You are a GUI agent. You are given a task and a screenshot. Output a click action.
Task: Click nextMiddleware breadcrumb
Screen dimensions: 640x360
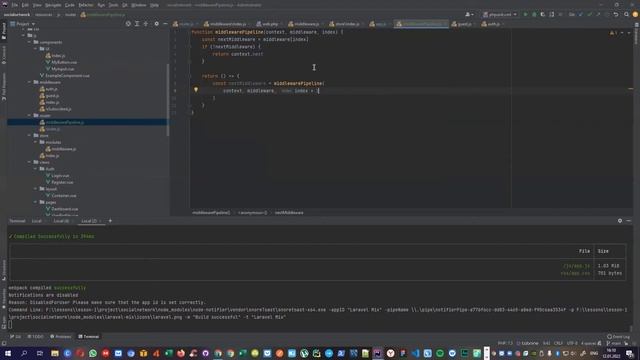pyautogui.click(x=289, y=213)
